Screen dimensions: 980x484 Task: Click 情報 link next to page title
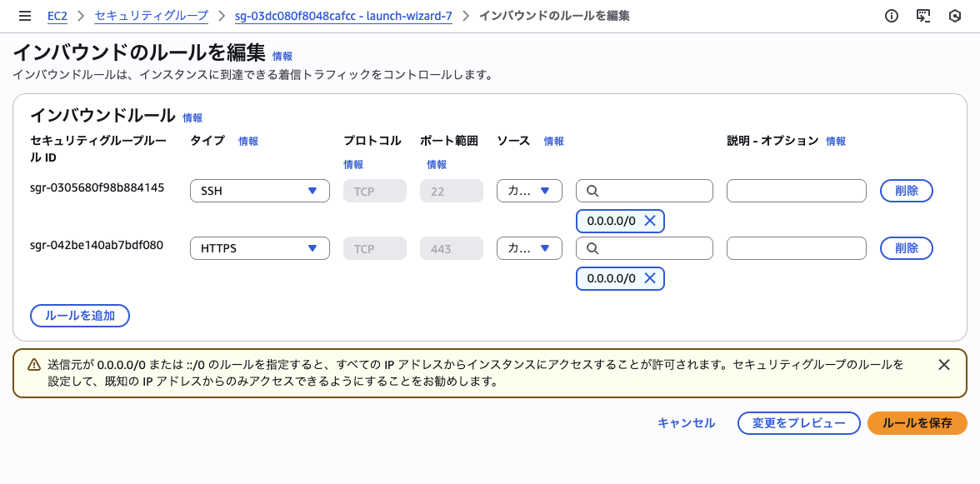(282, 56)
